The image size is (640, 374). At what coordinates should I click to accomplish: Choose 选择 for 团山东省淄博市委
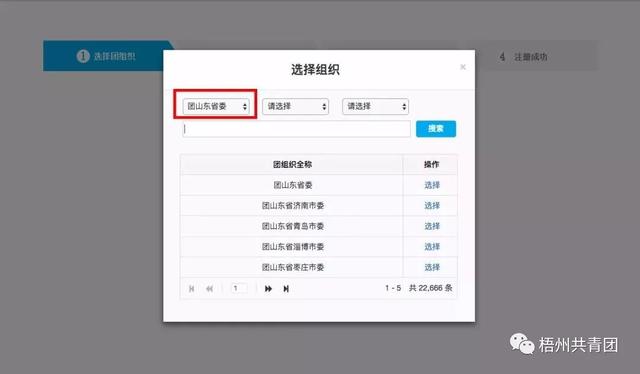tap(432, 247)
